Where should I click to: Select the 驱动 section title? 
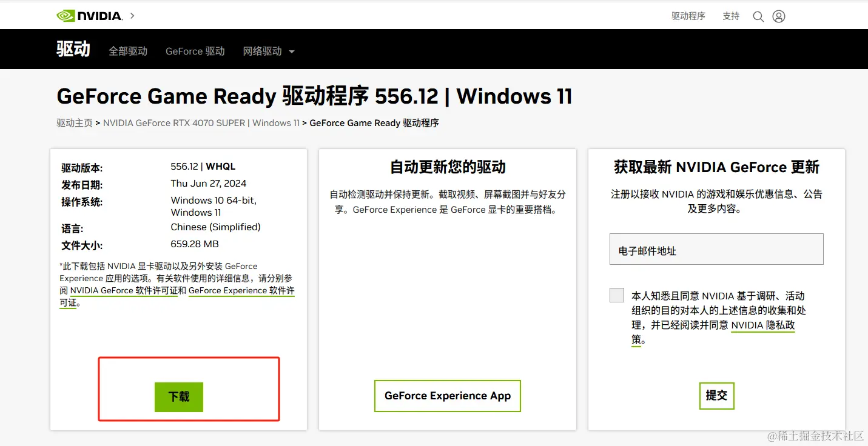(73, 49)
